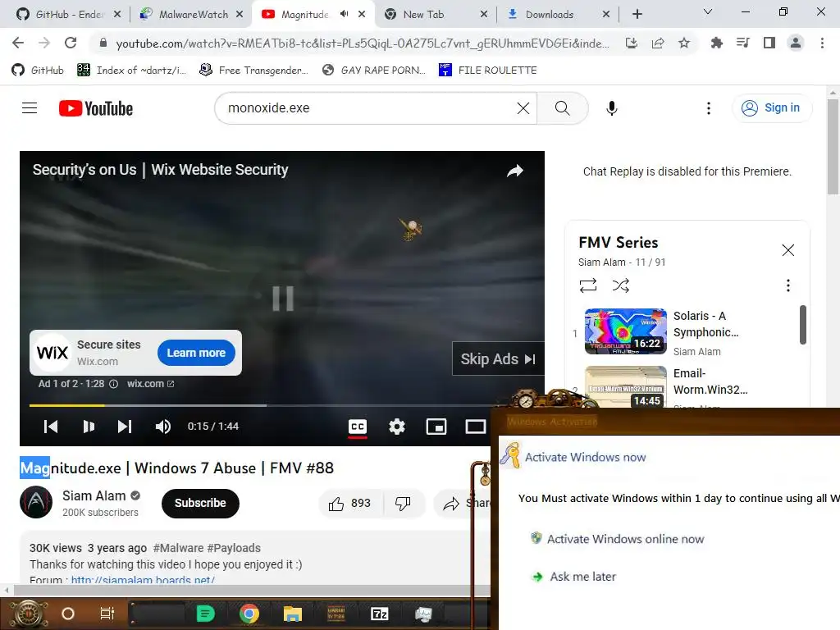Toggle shuffle for FMV Series playlist
840x630 pixels.
pos(620,285)
